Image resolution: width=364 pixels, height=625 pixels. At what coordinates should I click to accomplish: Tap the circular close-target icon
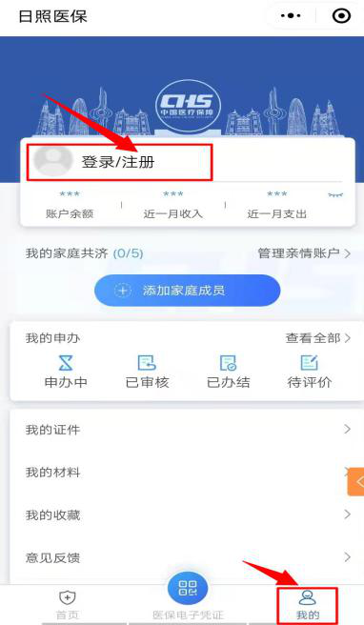(341, 16)
